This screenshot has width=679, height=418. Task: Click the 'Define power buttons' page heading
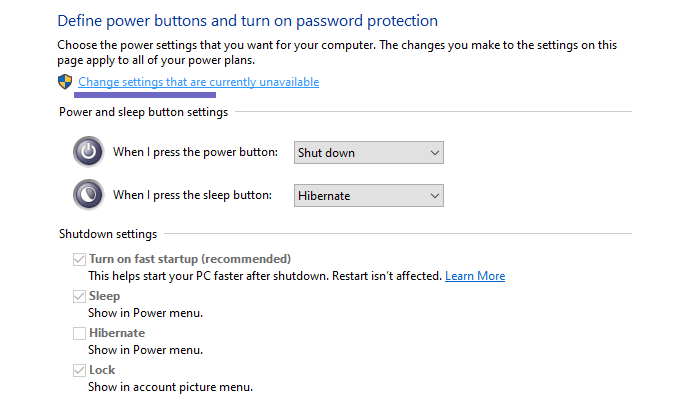pyautogui.click(x=248, y=20)
